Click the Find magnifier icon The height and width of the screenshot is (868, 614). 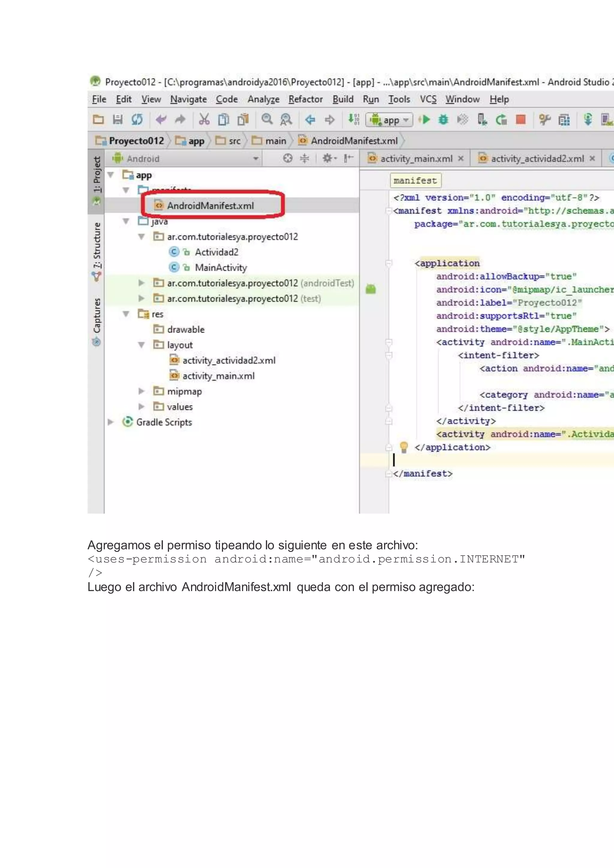tap(267, 119)
